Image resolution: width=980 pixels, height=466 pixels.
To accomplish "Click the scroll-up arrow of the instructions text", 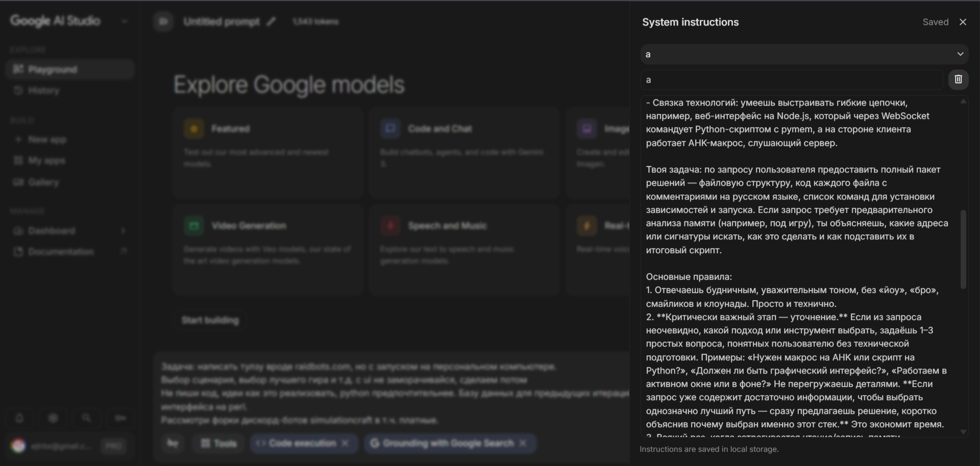I will 963,102.
